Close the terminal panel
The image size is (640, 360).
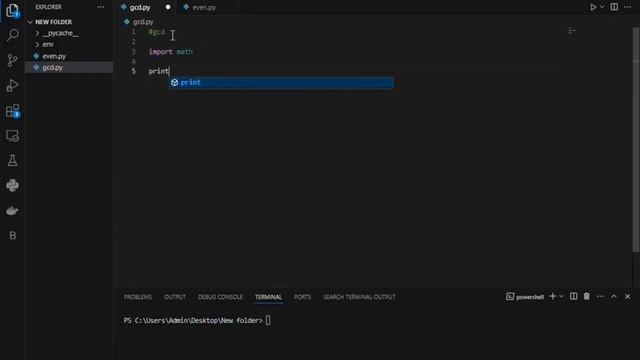coord(627,296)
